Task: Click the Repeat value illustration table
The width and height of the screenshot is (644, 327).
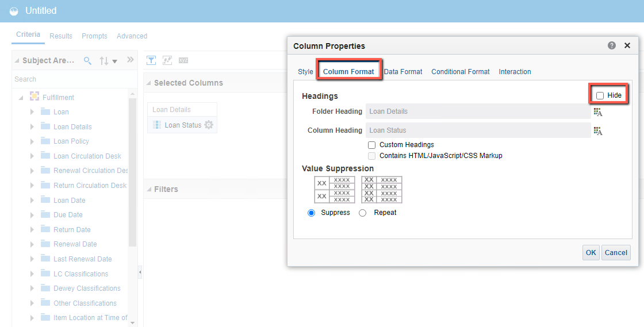Action: tap(382, 190)
